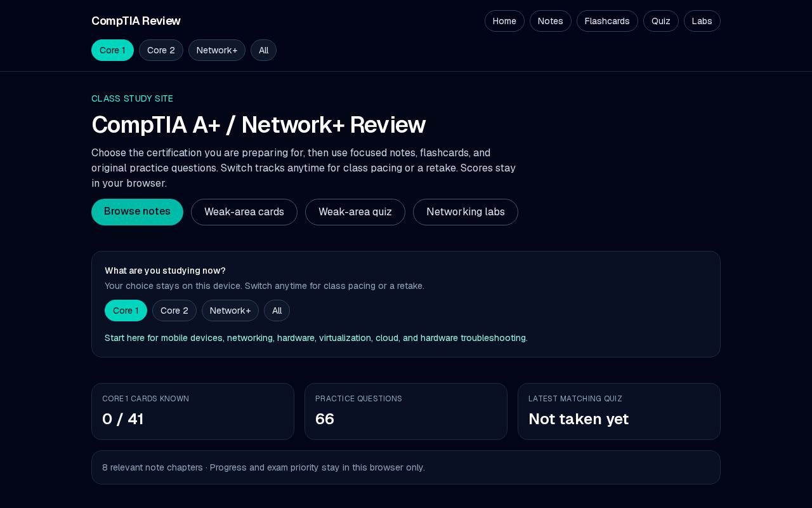Click the '0 / 41' cards value
This screenshot has width=812, height=508.
(123, 419)
